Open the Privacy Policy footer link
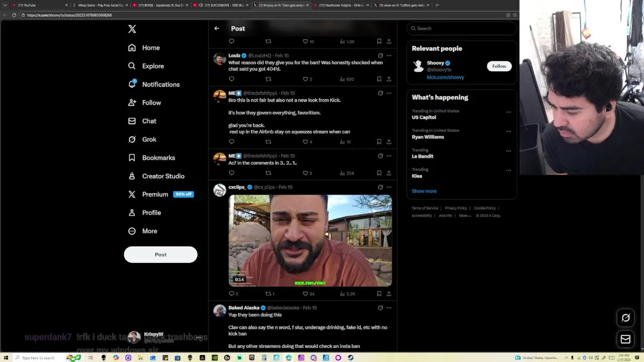This screenshot has height=362, width=644. point(456,208)
